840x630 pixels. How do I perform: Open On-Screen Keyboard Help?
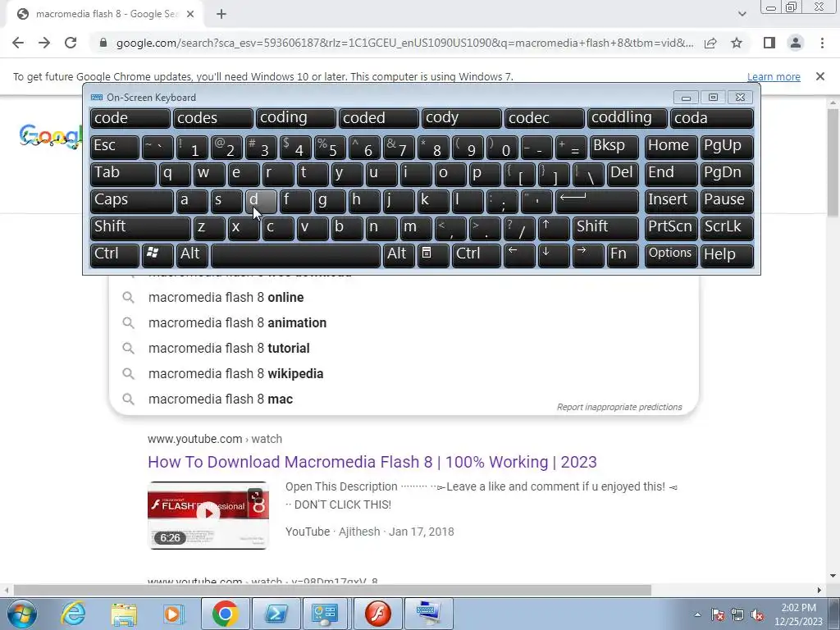coord(726,256)
